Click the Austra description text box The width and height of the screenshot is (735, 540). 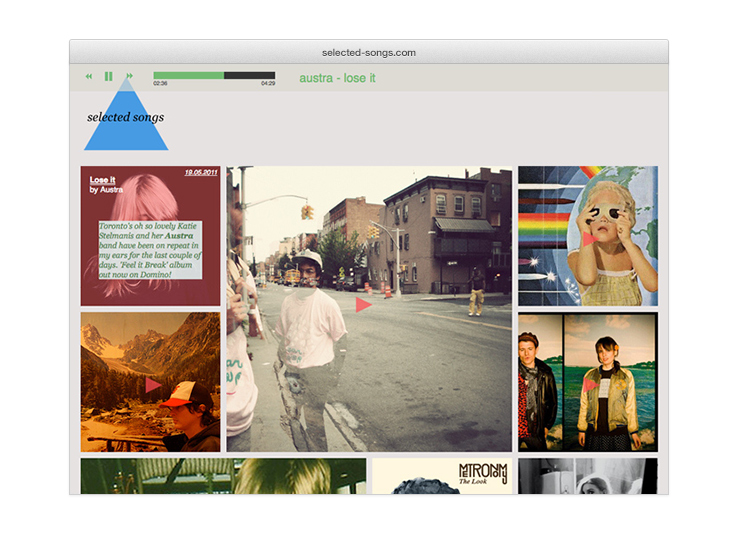[x=150, y=250]
